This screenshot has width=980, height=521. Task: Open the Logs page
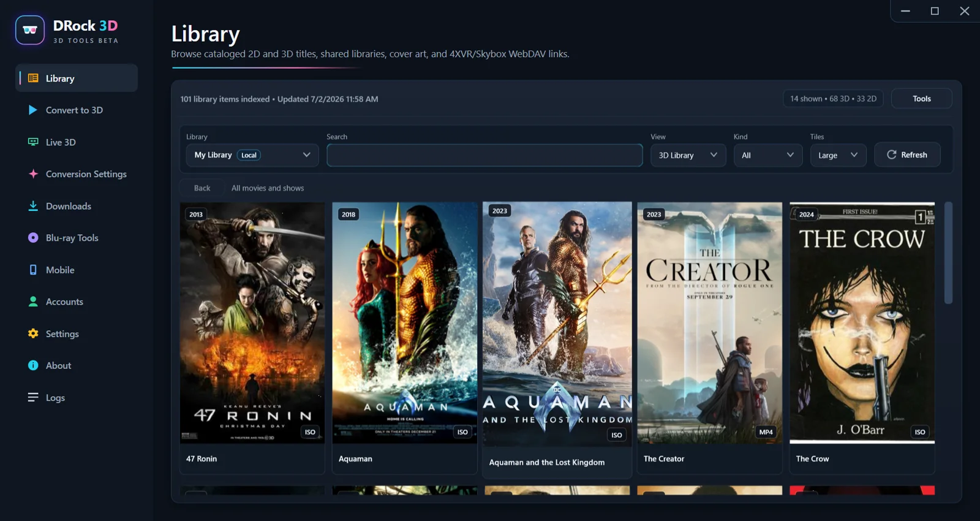(77, 397)
